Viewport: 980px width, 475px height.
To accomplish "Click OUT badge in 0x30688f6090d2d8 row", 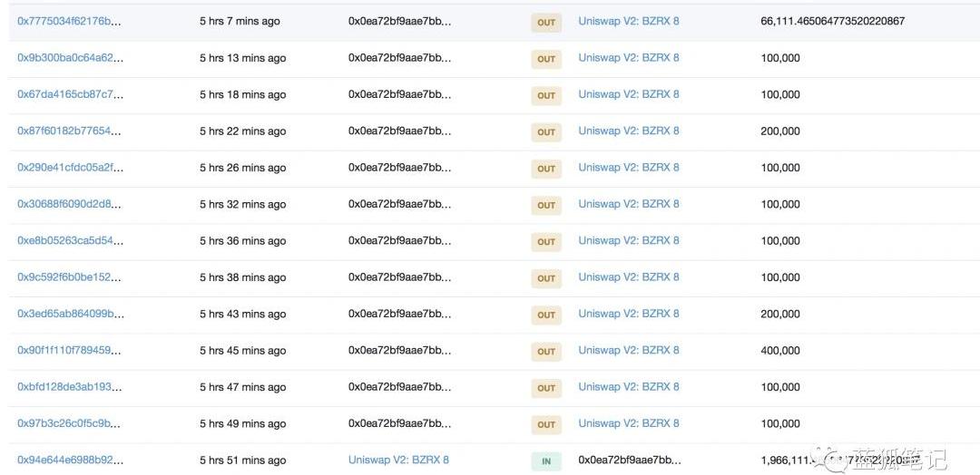I will pos(546,206).
